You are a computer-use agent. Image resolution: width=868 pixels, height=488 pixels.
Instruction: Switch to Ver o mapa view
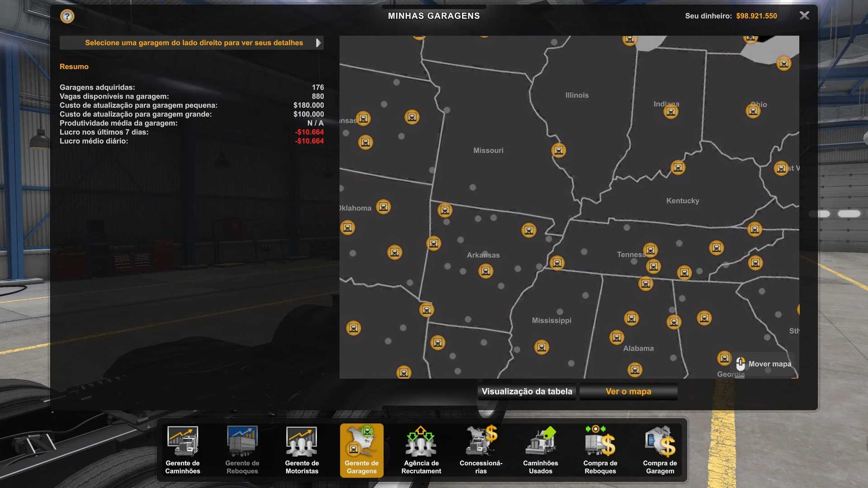(x=628, y=391)
